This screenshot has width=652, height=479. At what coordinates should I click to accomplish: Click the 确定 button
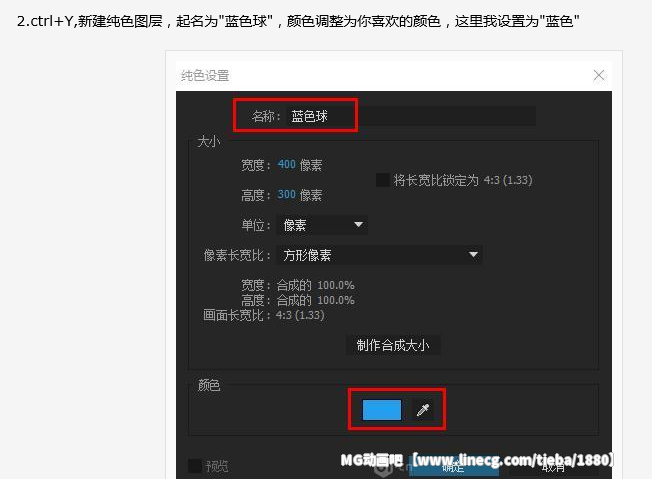click(453, 467)
